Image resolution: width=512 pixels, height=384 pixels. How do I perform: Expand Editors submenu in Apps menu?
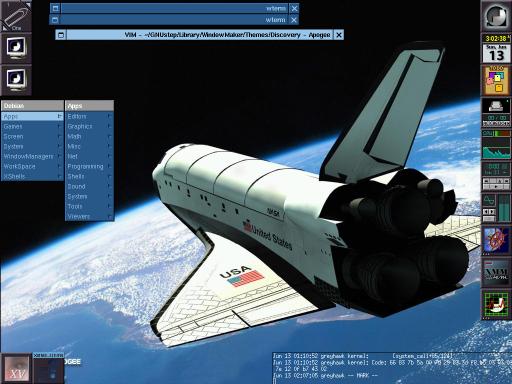pos(89,116)
